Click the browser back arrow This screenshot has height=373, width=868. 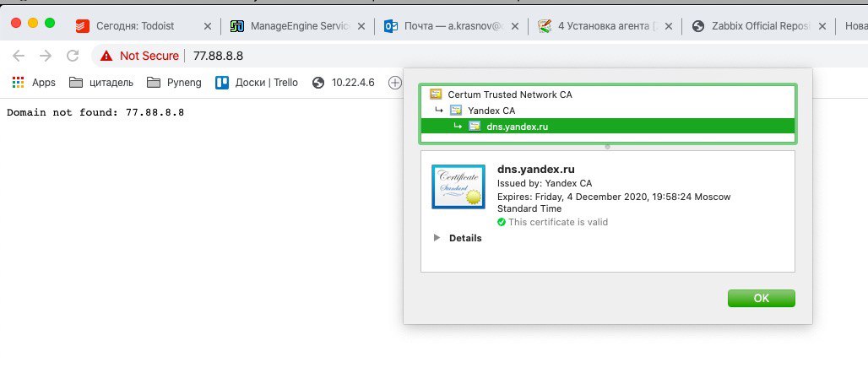(x=19, y=56)
